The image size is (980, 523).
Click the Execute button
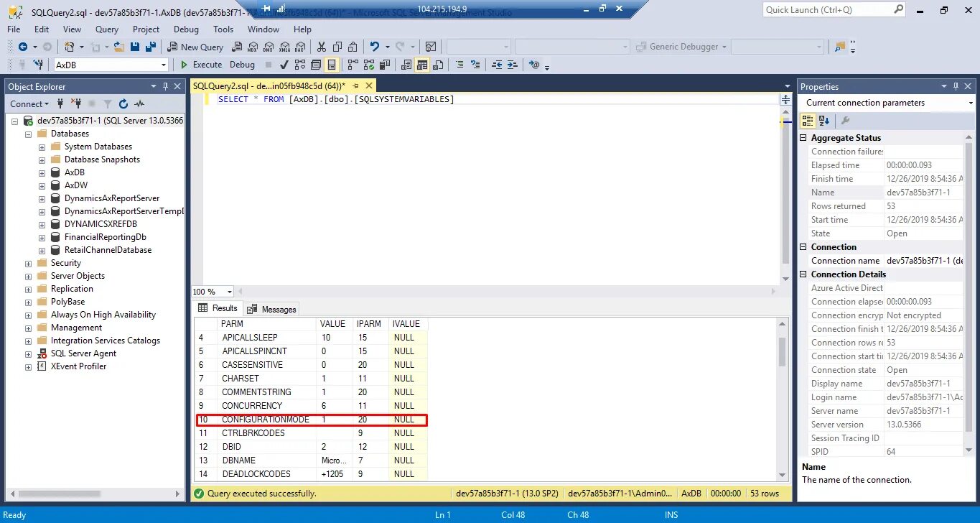(201, 65)
